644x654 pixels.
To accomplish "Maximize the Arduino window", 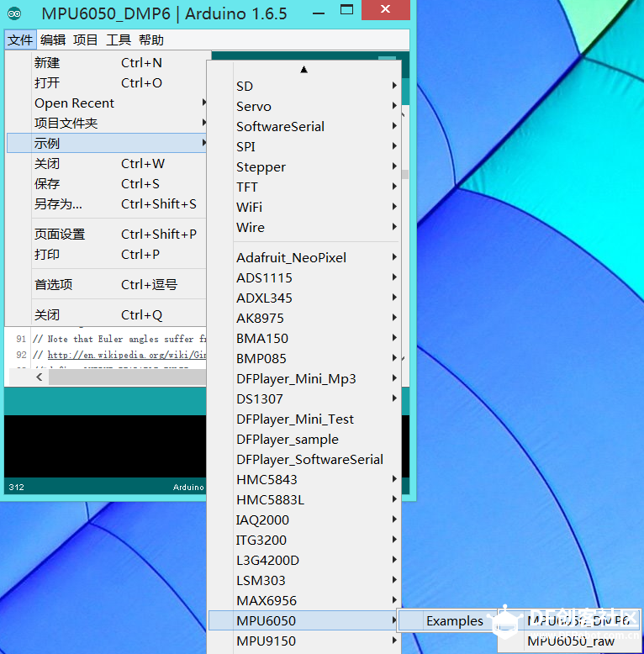I will 346,10.
